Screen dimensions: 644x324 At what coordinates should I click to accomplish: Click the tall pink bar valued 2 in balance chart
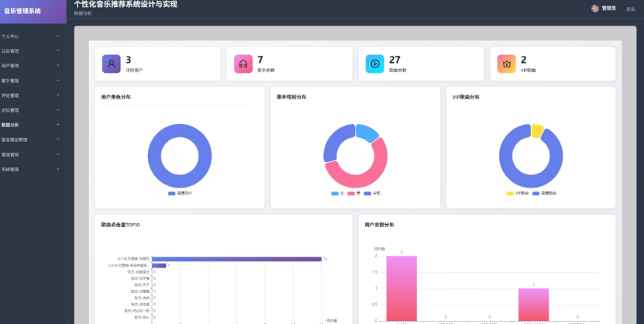tap(401, 288)
